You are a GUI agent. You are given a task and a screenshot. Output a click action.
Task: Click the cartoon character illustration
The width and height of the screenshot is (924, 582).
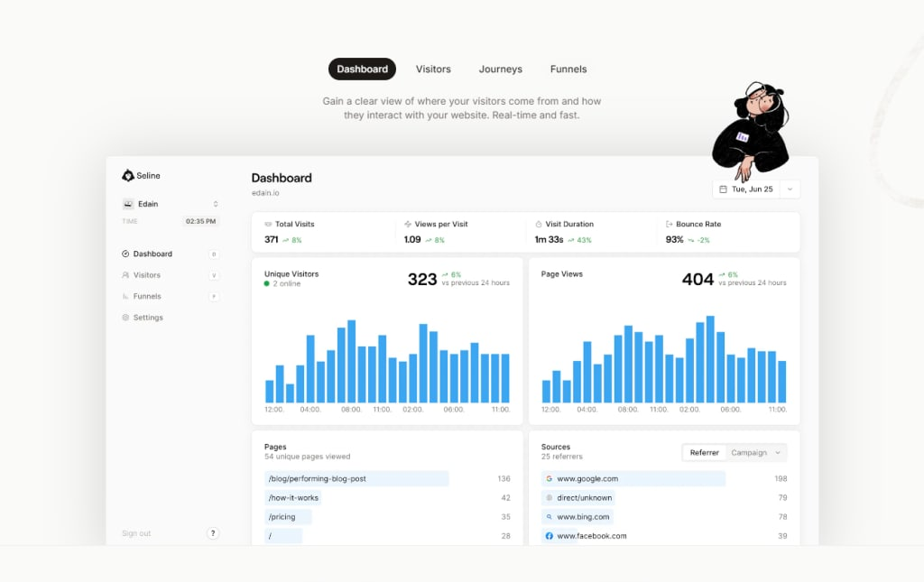750,131
